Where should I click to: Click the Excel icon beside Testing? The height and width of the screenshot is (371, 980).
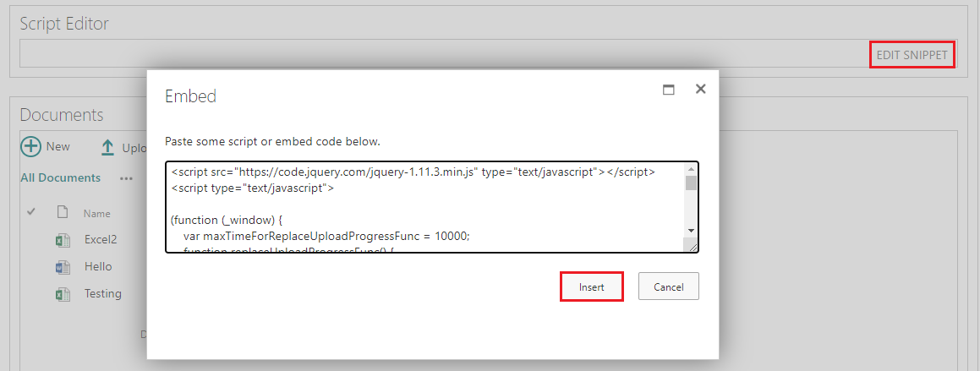click(x=63, y=294)
